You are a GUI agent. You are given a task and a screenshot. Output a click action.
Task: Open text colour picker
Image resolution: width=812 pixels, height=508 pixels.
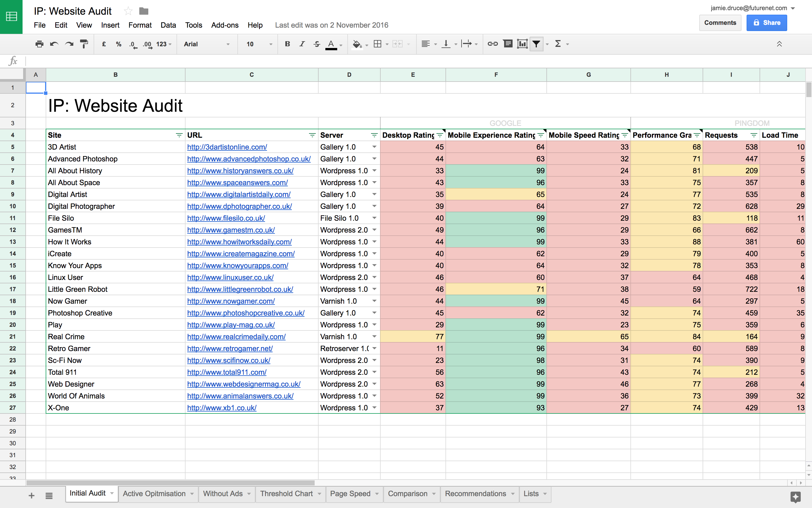tap(331, 44)
